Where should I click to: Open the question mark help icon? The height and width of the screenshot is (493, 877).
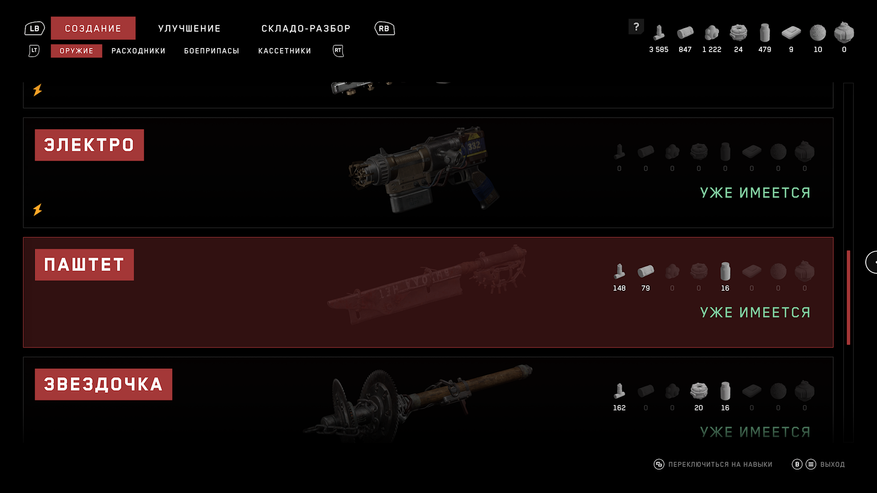point(636,27)
